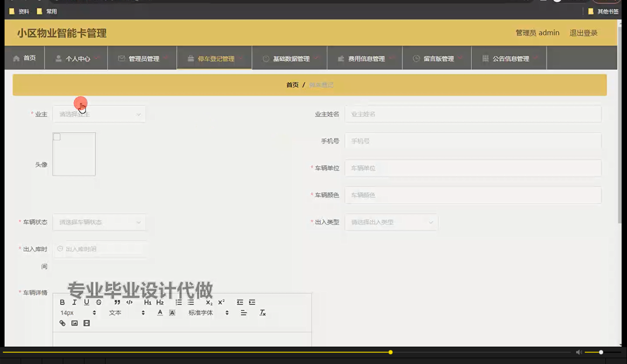Apply superscript formatting
The width and height of the screenshot is (627, 364).
coord(221,302)
